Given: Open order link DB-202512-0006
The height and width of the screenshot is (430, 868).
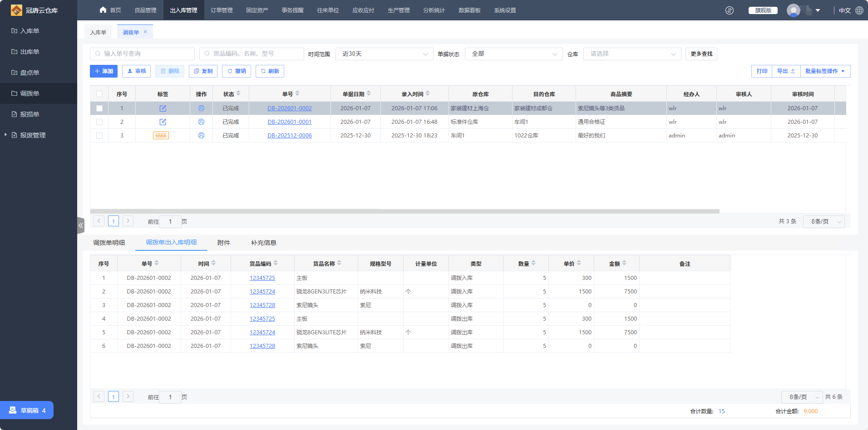Looking at the screenshot, I should pos(290,136).
